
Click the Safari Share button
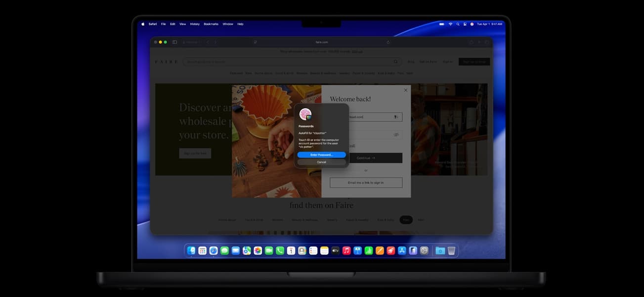471,42
